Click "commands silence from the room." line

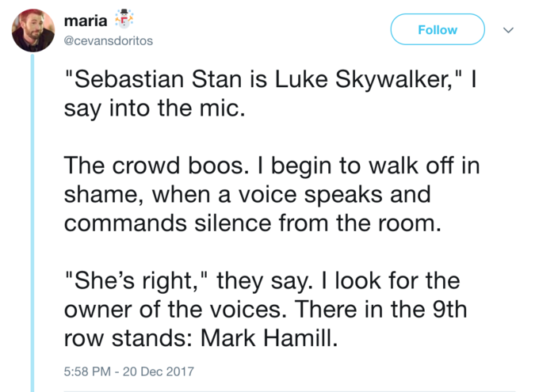pos(253,223)
